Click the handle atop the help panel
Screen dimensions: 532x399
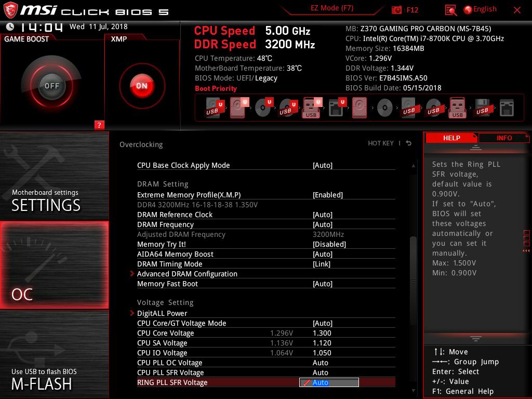tap(476, 147)
